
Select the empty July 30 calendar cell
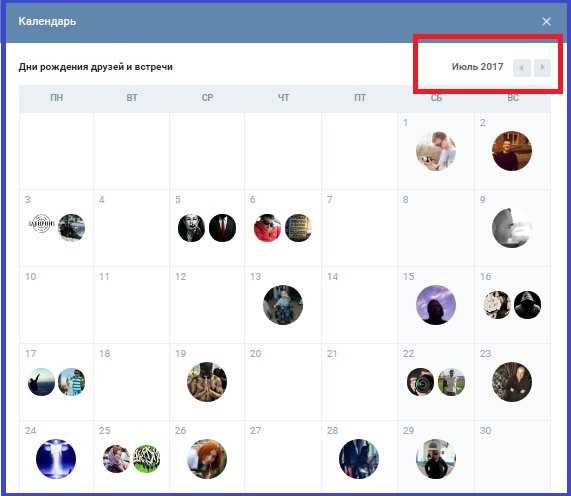(512, 456)
